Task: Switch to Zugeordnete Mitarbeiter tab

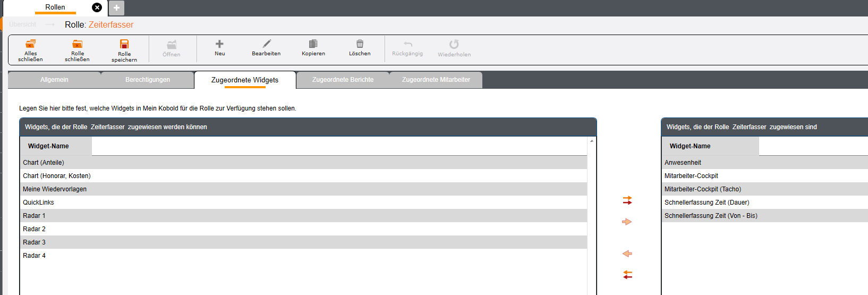Action: (x=436, y=80)
